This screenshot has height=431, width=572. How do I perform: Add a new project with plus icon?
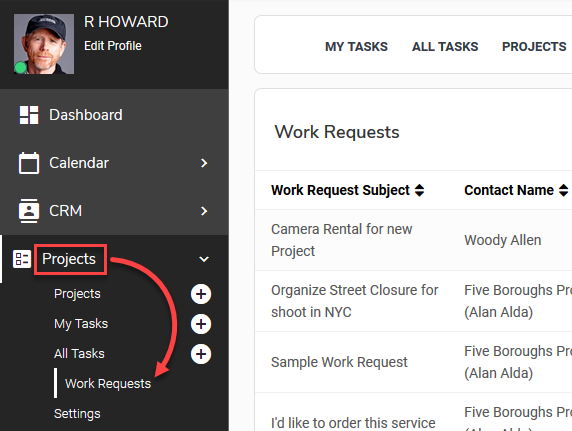click(x=201, y=294)
